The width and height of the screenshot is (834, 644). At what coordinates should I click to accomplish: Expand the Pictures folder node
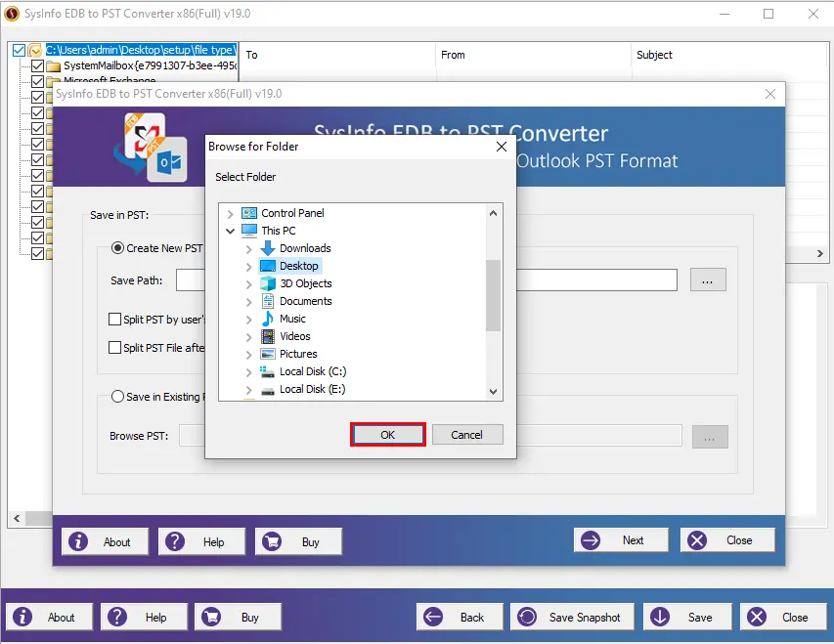[x=249, y=354]
